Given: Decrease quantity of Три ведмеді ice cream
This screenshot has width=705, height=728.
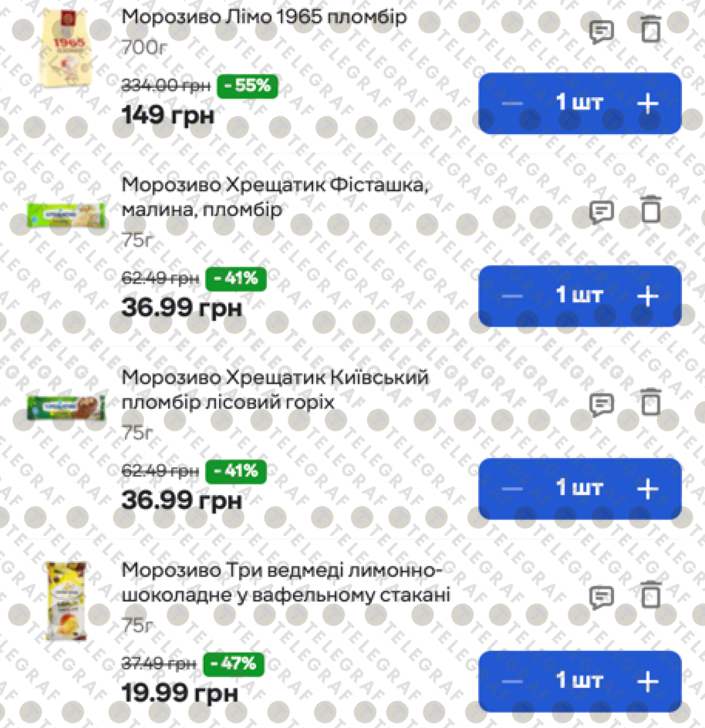Looking at the screenshot, I should pyautogui.click(x=512, y=681).
